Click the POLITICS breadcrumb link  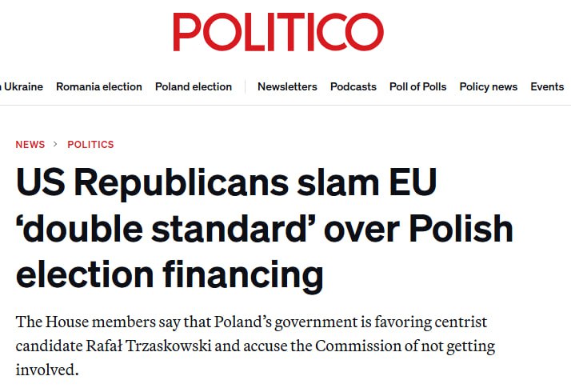point(90,145)
